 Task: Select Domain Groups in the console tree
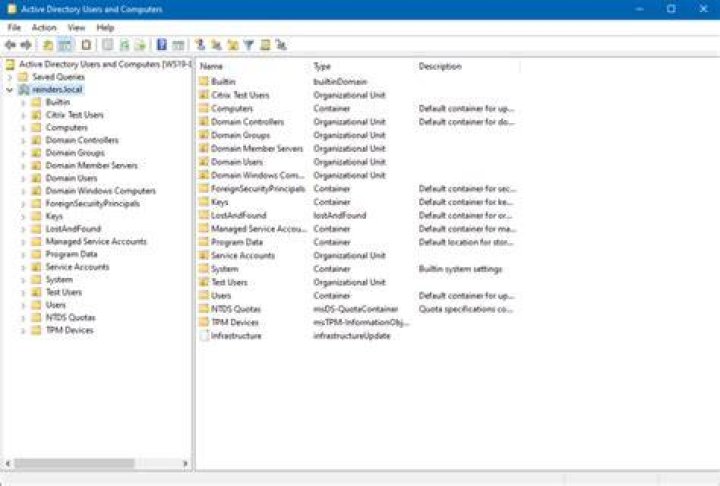point(75,153)
